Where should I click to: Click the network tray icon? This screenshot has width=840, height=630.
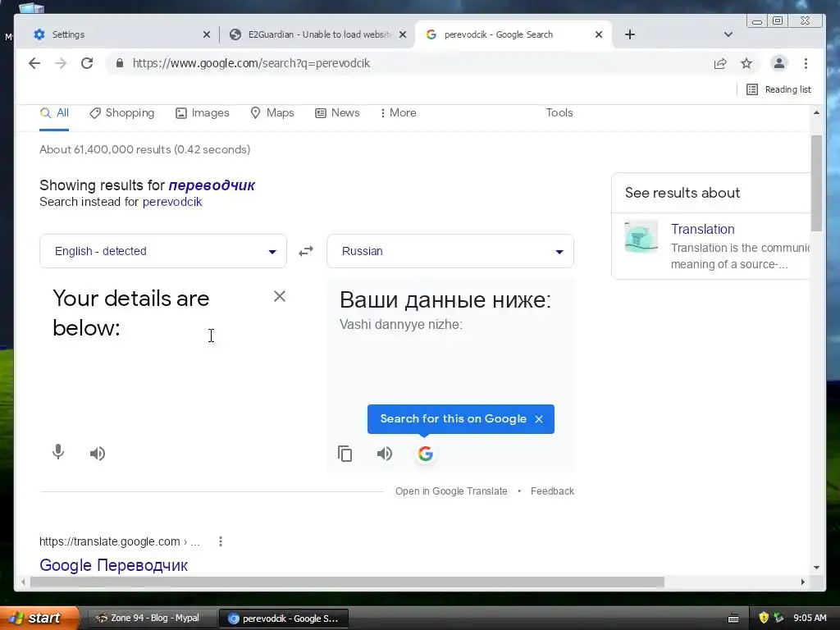[x=778, y=618]
